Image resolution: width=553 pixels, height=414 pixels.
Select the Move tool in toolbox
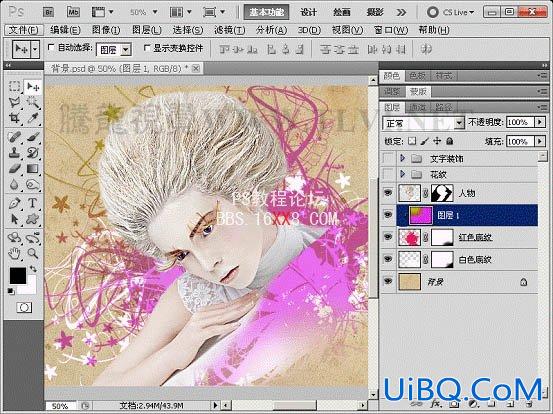33,86
